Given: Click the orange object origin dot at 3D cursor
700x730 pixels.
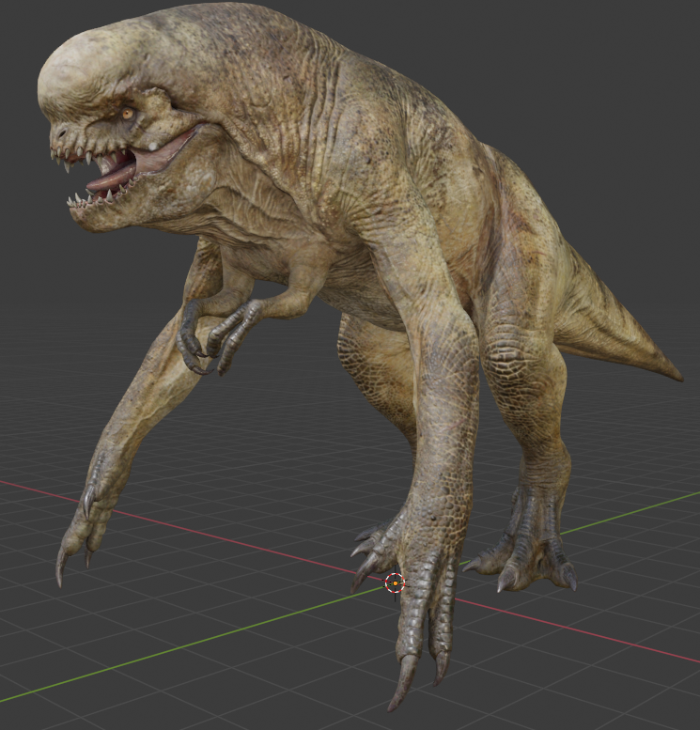Looking at the screenshot, I should [x=395, y=582].
